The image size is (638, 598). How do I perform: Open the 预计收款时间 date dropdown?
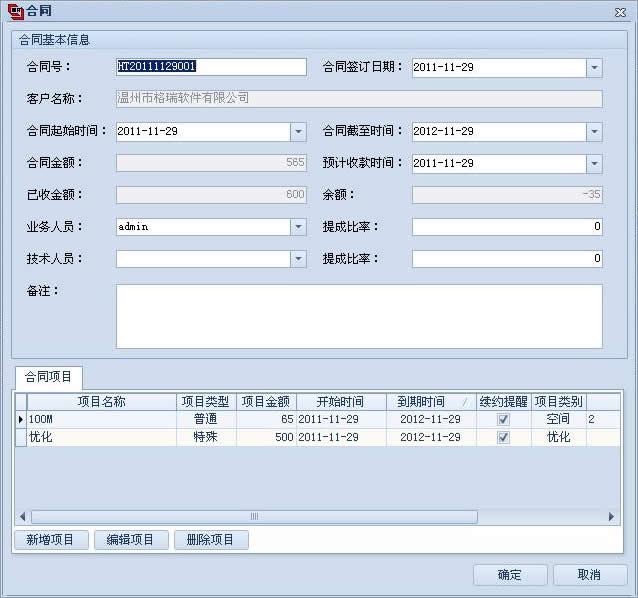click(594, 163)
